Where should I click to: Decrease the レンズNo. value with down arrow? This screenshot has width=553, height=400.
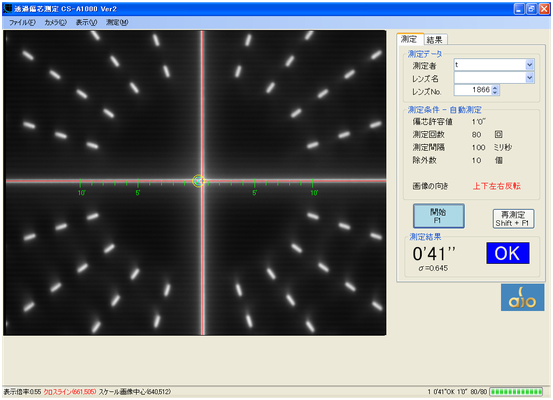[495, 92]
